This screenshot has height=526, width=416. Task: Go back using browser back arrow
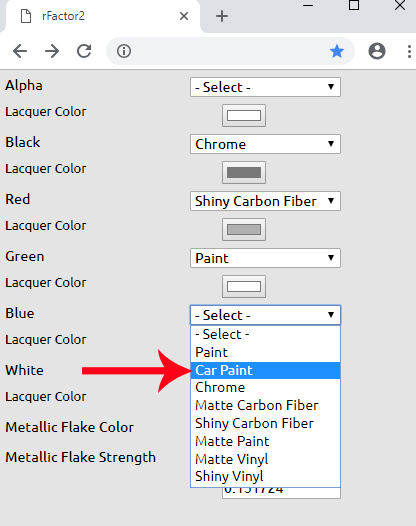20,51
